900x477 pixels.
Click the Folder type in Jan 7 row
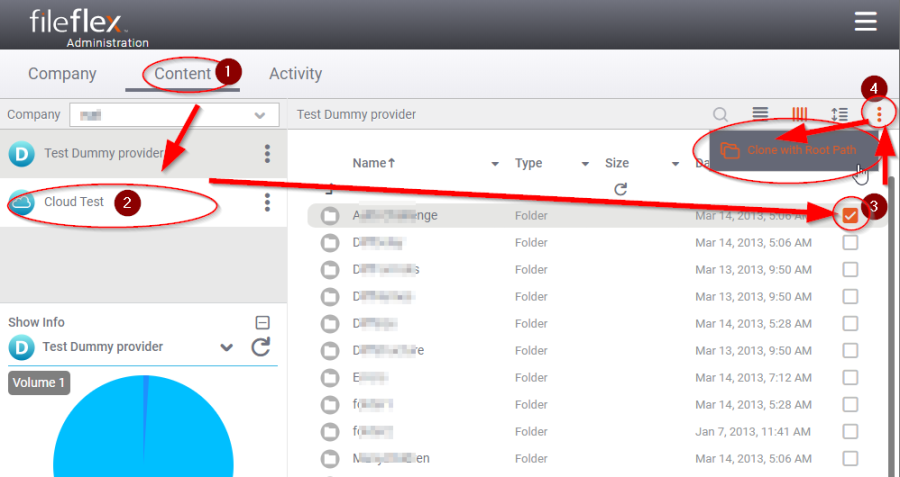point(531,432)
